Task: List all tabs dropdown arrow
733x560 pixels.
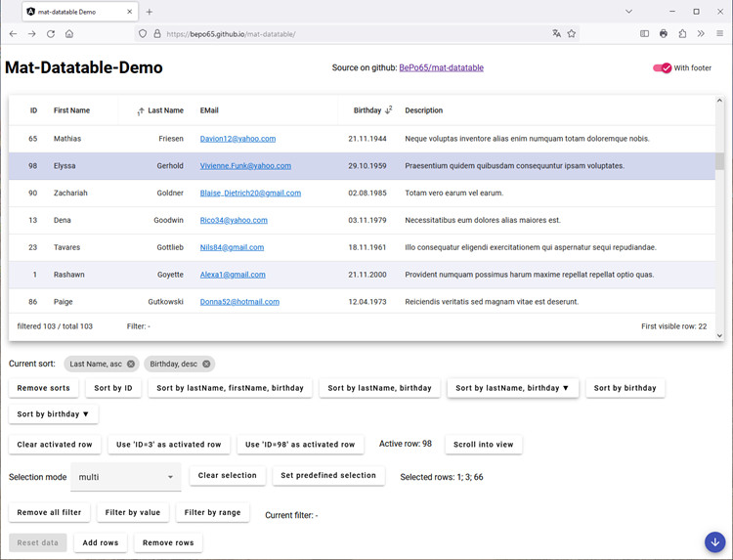Action: click(x=628, y=12)
